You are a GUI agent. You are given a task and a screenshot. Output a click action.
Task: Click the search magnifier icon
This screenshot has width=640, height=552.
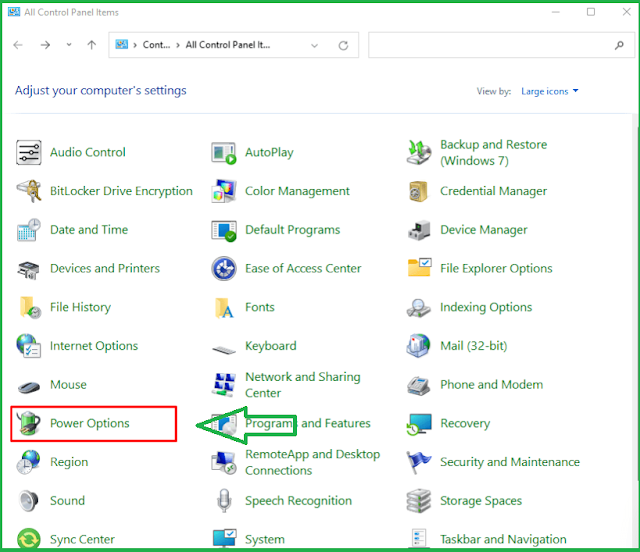[x=619, y=45]
